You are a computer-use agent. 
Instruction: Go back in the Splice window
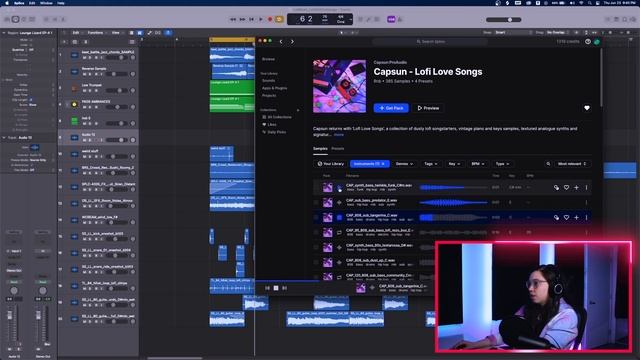click(281, 41)
